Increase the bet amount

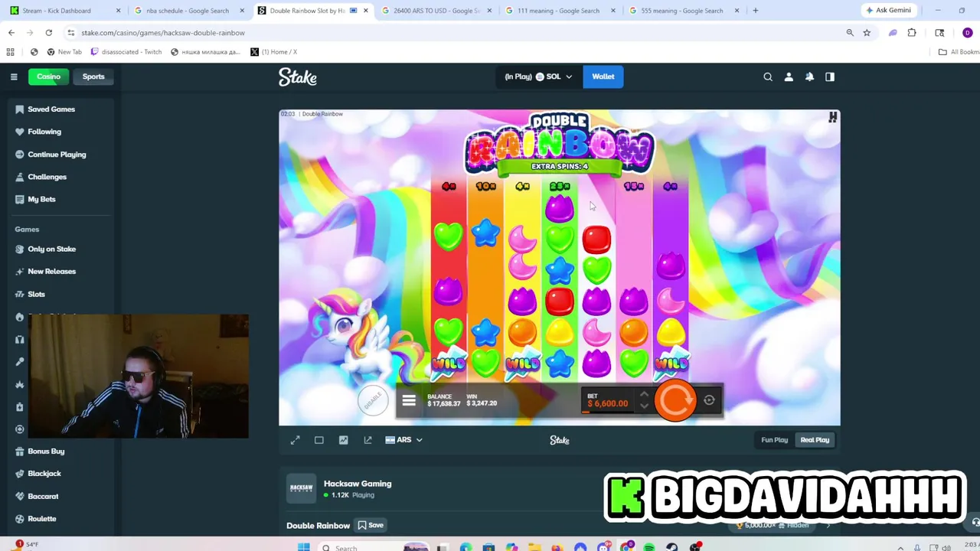pos(644,394)
